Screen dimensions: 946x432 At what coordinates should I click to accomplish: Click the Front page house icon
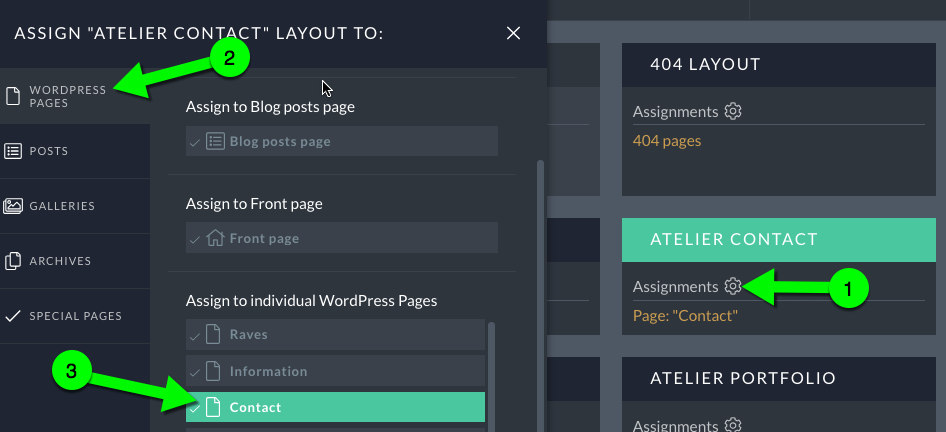click(x=215, y=238)
